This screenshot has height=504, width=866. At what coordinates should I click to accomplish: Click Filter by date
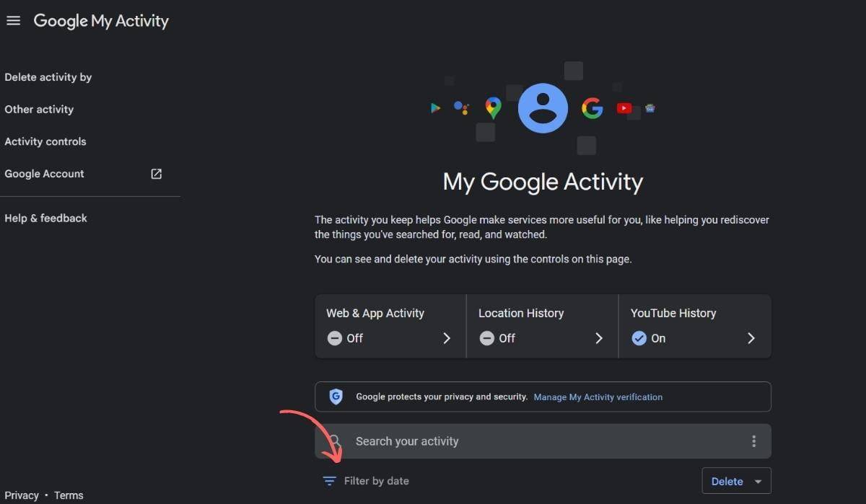(x=376, y=481)
